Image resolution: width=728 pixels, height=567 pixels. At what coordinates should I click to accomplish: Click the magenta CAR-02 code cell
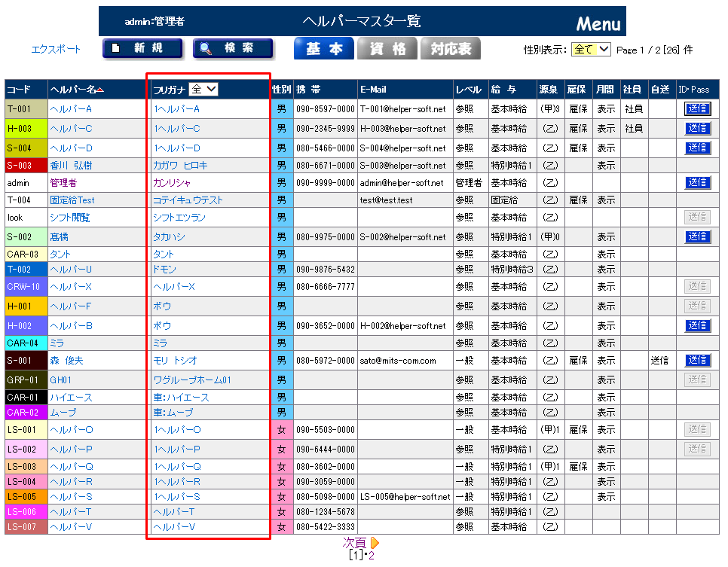(26, 413)
